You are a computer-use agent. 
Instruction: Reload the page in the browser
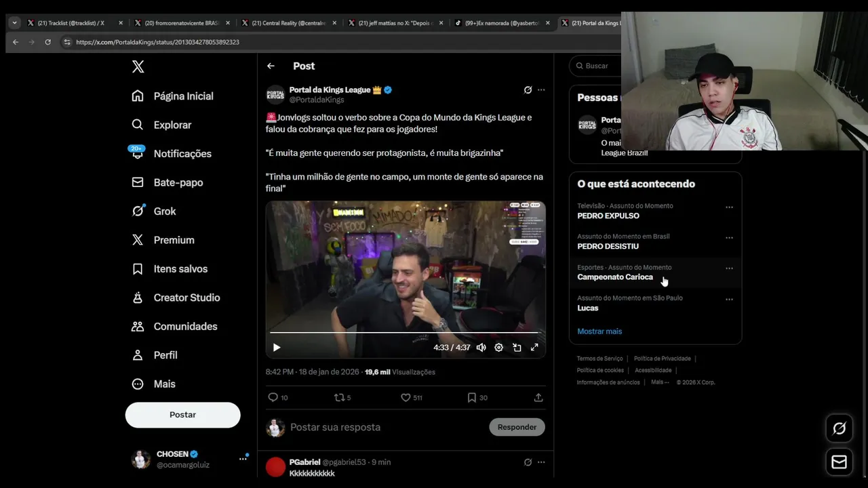pos(47,42)
